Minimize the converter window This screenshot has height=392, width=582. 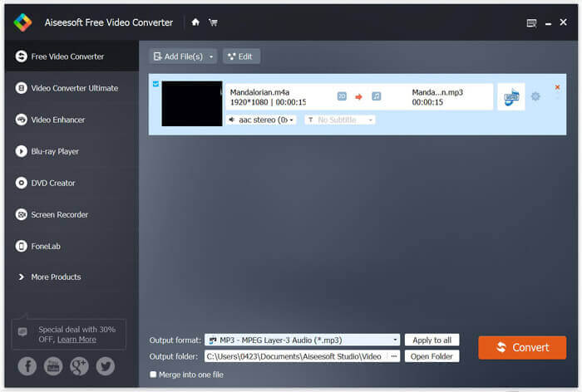(x=548, y=24)
